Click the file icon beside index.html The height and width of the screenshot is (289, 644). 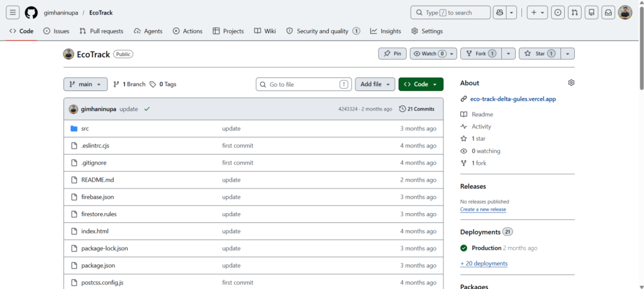[74, 232]
